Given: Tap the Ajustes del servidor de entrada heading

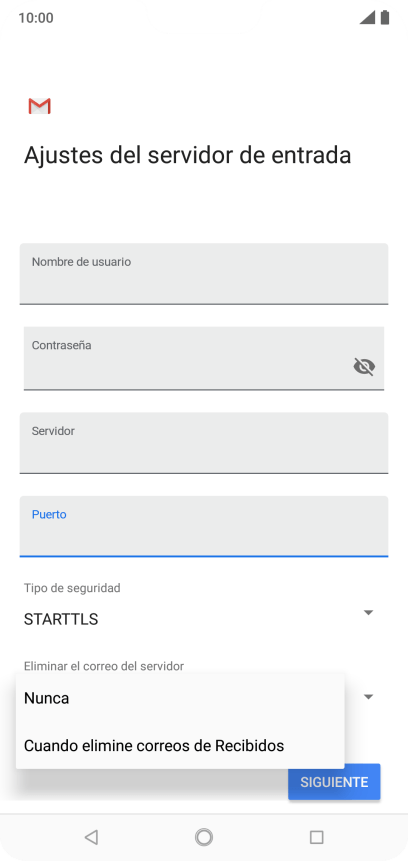Looking at the screenshot, I should pyautogui.click(x=187, y=155).
